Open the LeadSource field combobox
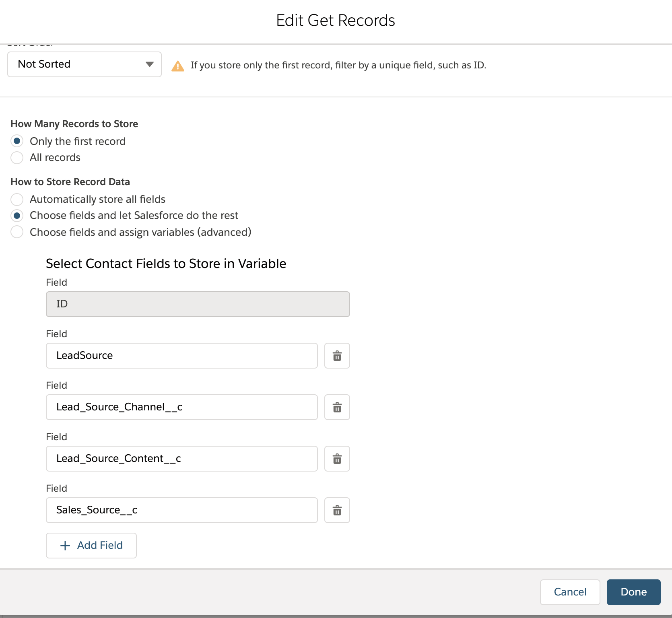The width and height of the screenshot is (672, 618). (182, 356)
